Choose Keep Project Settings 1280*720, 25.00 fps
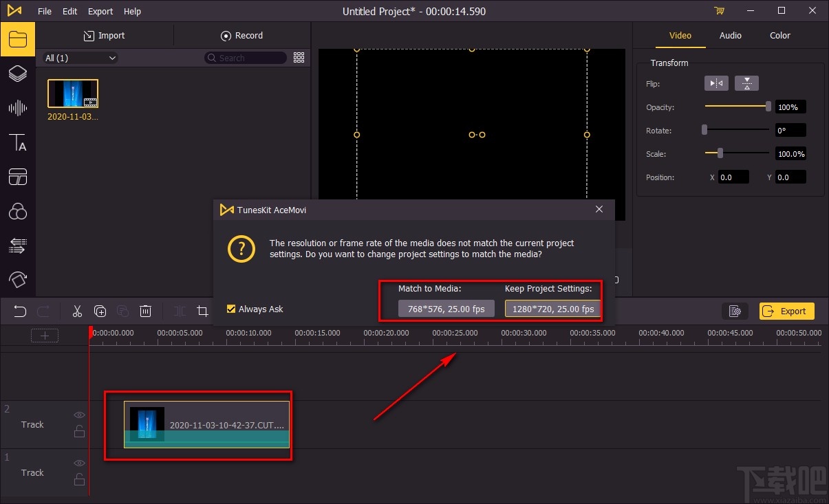The width and height of the screenshot is (829, 504). click(553, 309)
